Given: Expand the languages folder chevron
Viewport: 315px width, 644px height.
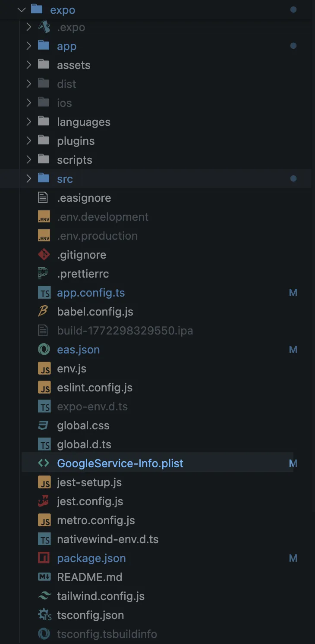Looking at the screenshot, I should [x=28, y=122].
